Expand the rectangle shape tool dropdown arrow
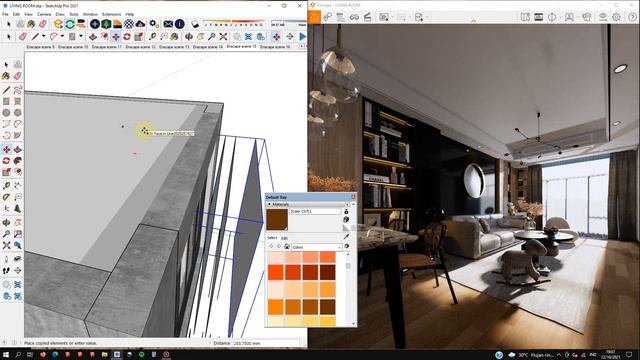640x360 pixels. (x=81, y=37)
